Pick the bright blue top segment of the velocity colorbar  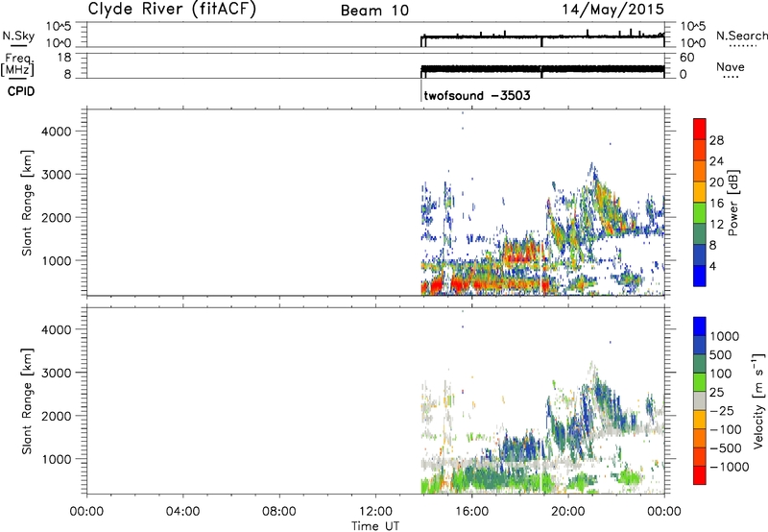[700, 326]
